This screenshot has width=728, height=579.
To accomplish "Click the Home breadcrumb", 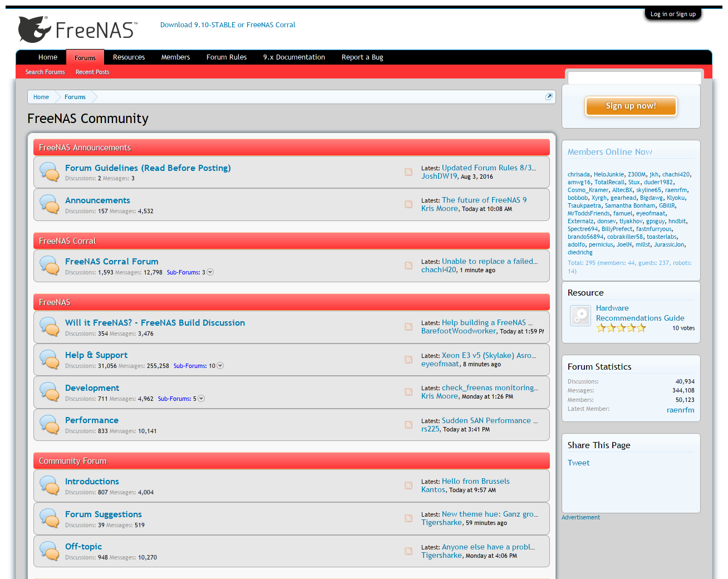I will click(41, 97).
